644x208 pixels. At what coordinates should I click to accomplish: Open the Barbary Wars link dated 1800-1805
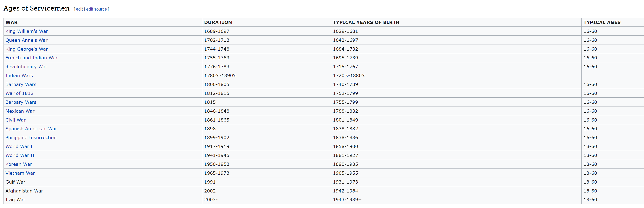pos(21,84)
